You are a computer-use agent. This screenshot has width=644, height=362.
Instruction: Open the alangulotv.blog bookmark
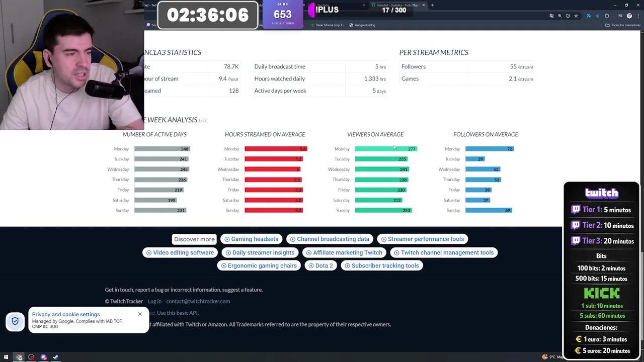tap(362, 25)
